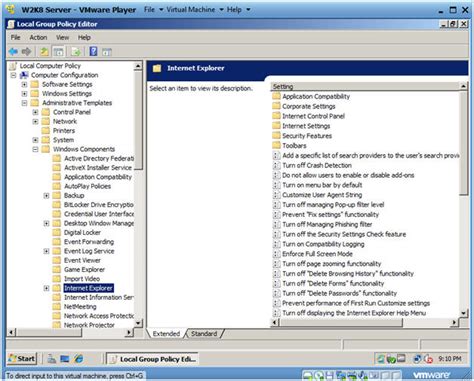Select the AutoPlay Policies tree item
Screen dimensions: 474x381
(87, 186)
